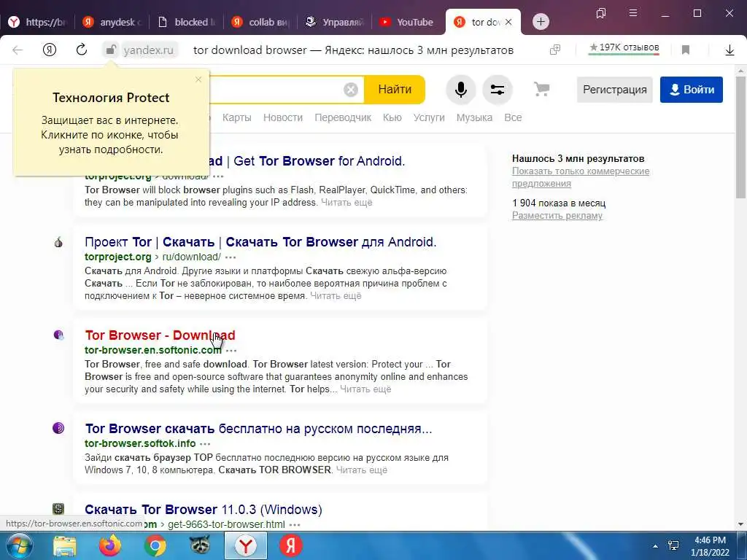Switch to the Услуги tab
Screen dimensions: 747x560
click(x=429, y=117)
